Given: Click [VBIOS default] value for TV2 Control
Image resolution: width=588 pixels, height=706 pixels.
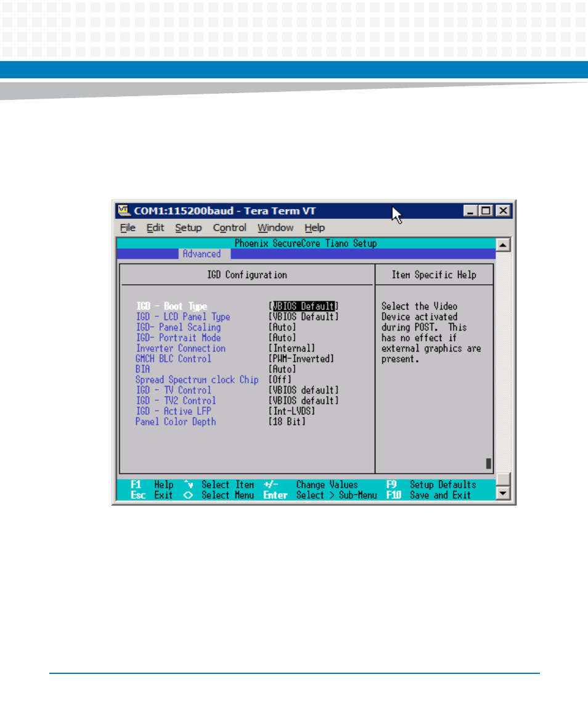Looking at the screenshot, I should [x=303, y=401].
